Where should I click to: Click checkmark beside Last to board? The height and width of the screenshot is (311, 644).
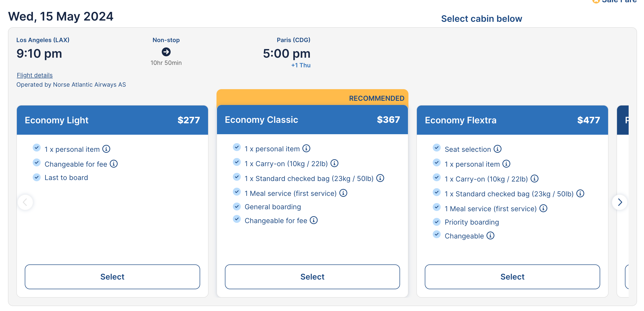[x=37, y=177]
